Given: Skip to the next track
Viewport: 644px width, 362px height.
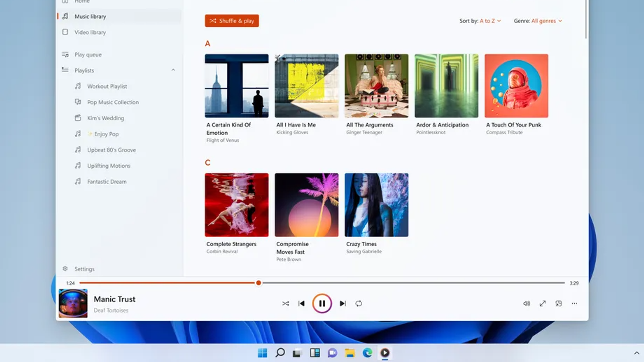Looking at the screenshot, I should pos(343,304).
